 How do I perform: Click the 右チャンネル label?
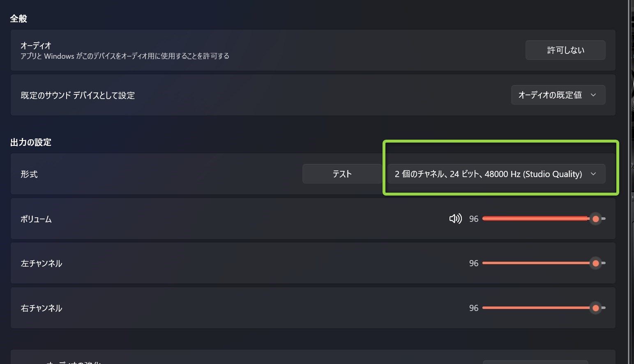41,308
